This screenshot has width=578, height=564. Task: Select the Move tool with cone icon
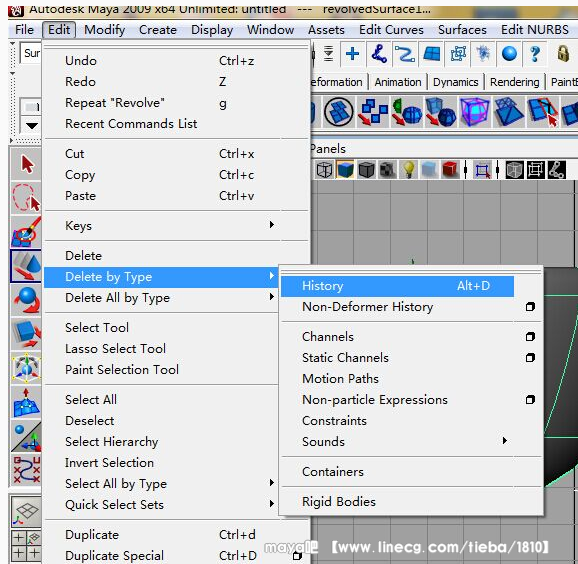26,266
